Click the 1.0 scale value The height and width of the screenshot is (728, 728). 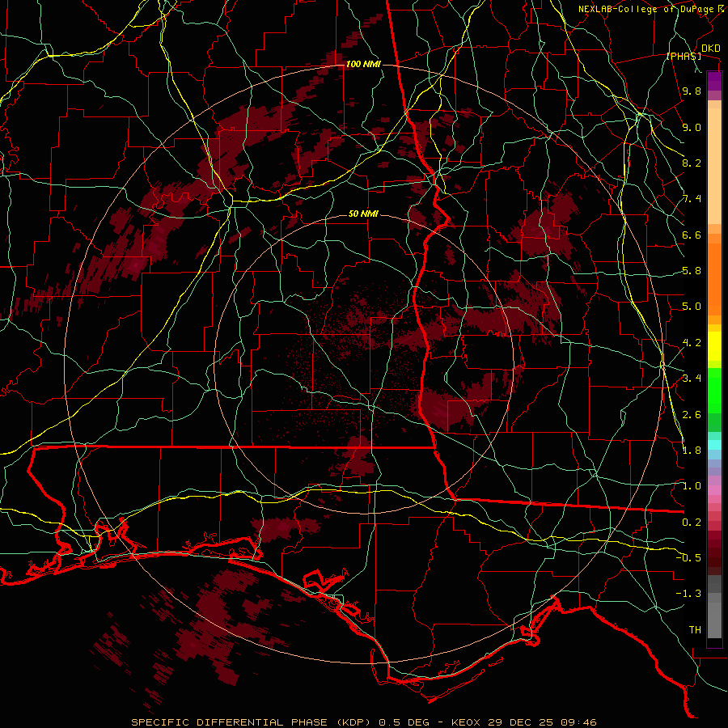tap(692, 486)
